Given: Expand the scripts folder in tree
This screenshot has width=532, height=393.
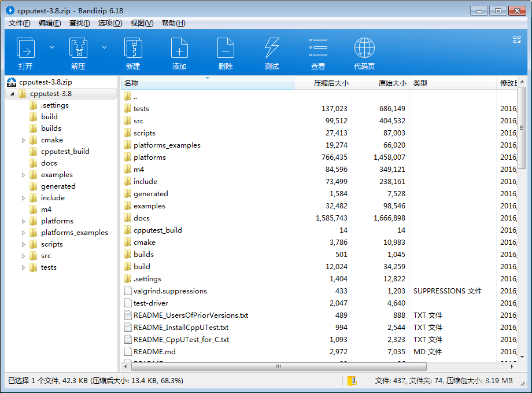Looking at the screenshot, I should [23, 244].
